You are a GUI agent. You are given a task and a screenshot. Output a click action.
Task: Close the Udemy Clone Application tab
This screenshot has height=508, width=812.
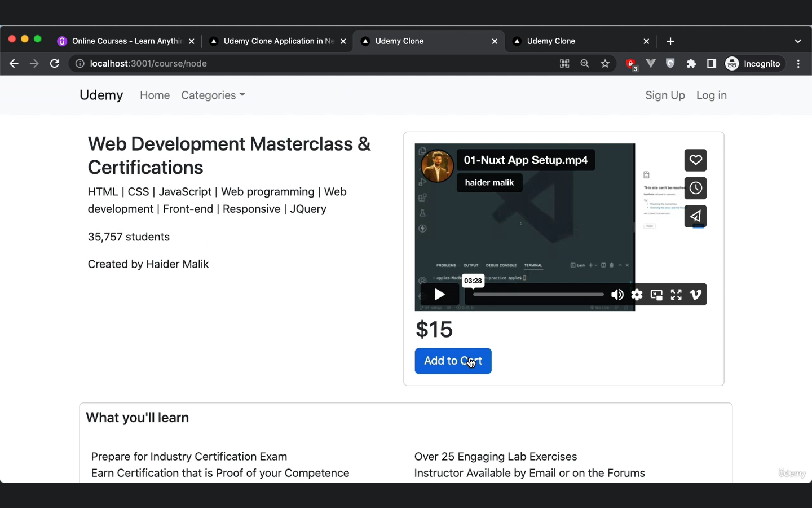tap(343, 41)
